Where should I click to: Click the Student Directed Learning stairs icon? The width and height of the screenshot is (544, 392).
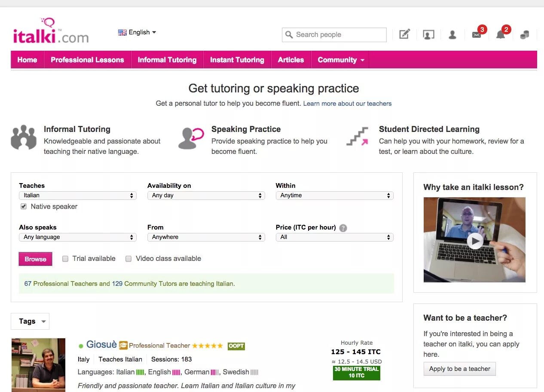[x=358, y=137]
